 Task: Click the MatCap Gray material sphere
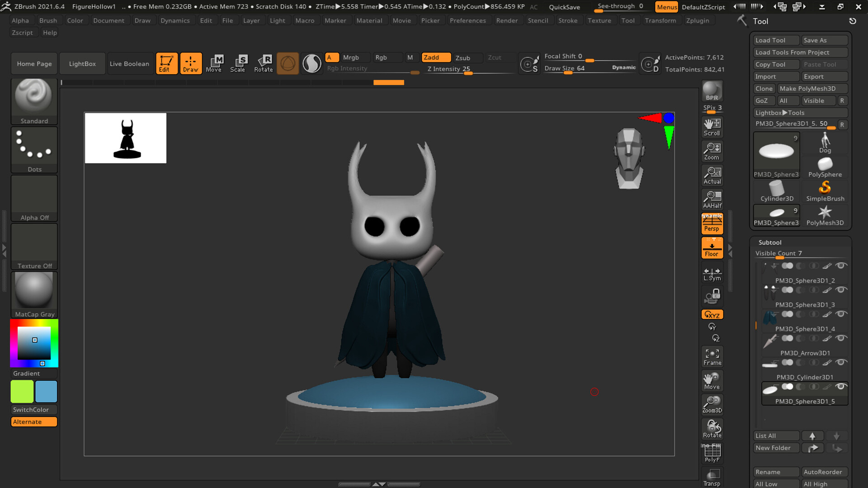(x=34, y=290)
